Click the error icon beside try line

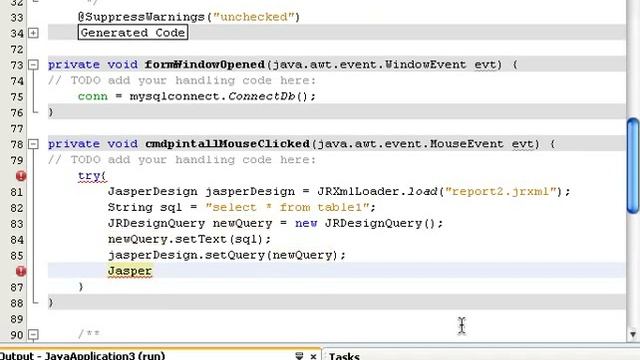pos(21,176)
